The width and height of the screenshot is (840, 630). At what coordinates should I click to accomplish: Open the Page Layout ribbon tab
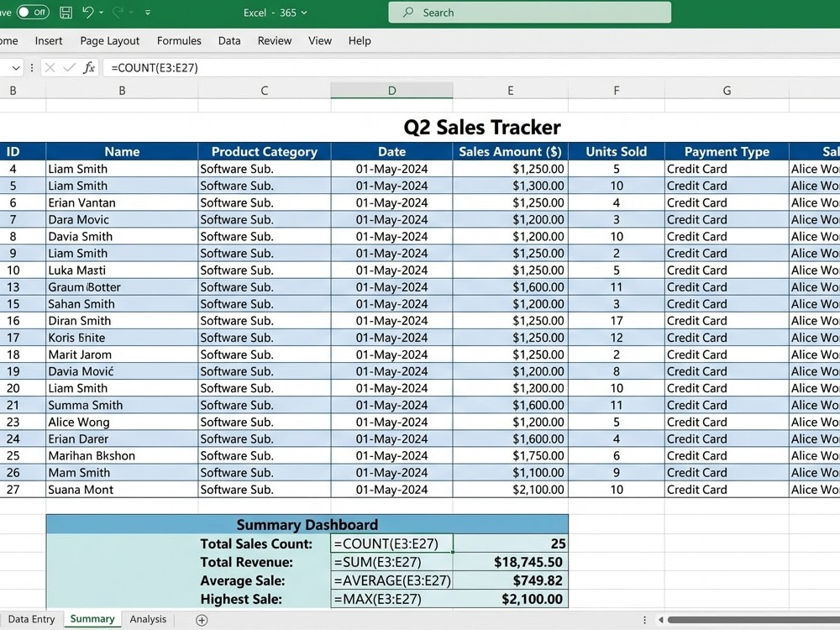click(x=110, y=40)
